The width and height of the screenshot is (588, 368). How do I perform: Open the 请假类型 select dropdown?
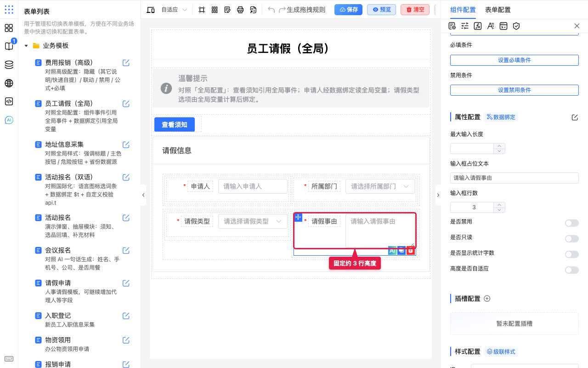pyautogui.click(x=253, y=221)
